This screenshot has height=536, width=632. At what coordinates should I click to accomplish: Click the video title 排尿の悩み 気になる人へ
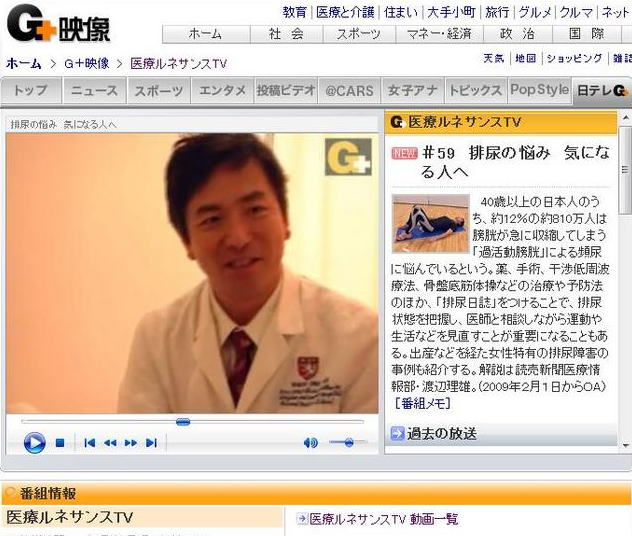(64, 125)
